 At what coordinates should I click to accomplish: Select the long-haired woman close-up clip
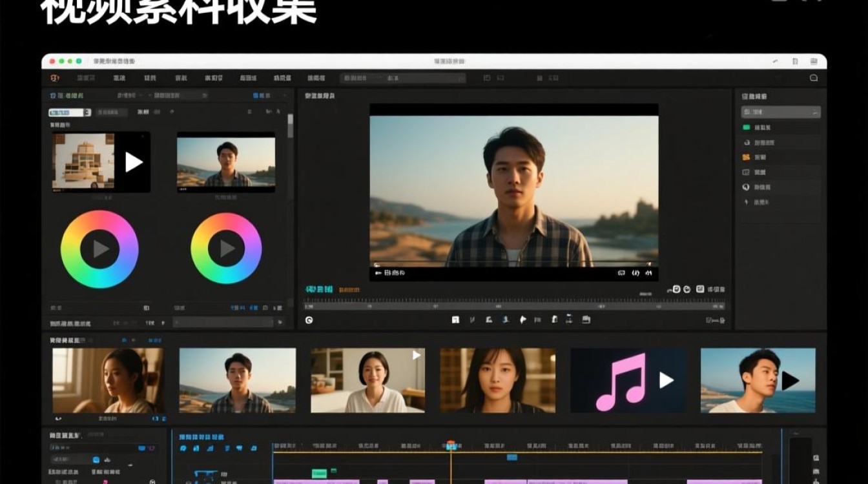pyautogui.click(x=498, y=381)
